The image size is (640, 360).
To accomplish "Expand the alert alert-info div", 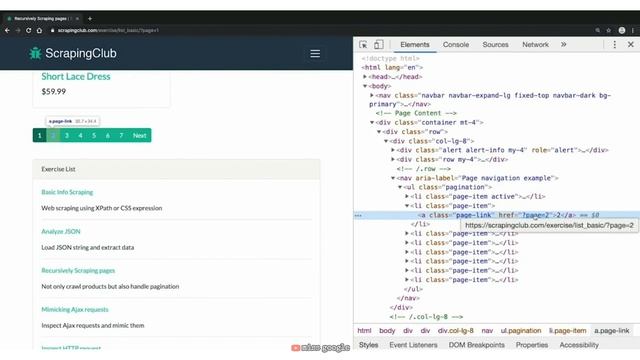I will coord(393,150).
